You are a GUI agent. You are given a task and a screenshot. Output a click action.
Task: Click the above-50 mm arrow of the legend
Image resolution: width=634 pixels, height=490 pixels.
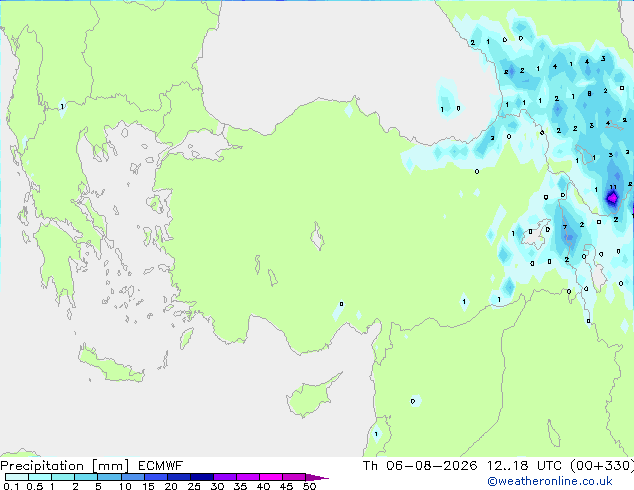point(317,477)
